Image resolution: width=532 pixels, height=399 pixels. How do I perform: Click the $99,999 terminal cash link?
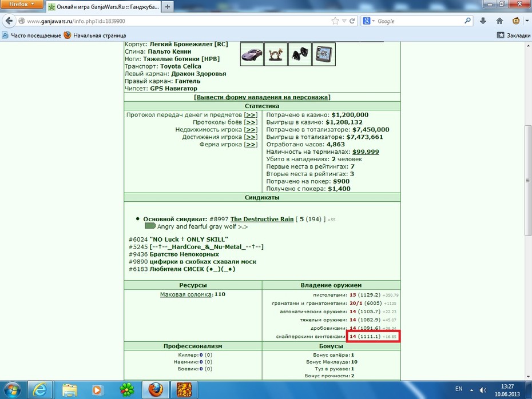click(x=366, y=152)
